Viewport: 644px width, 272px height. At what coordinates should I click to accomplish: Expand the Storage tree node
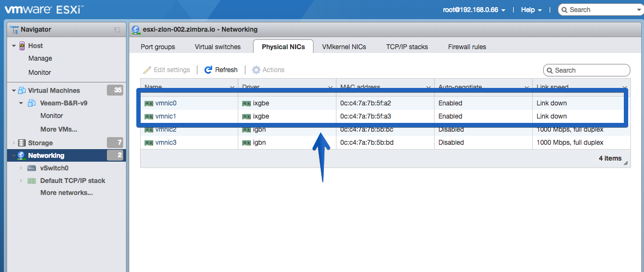click(14, 143)
